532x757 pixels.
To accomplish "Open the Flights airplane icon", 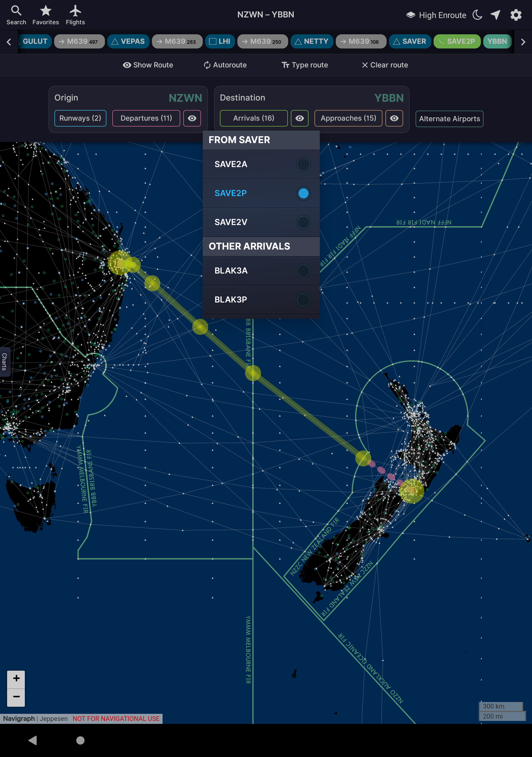I will click(75, 15).
